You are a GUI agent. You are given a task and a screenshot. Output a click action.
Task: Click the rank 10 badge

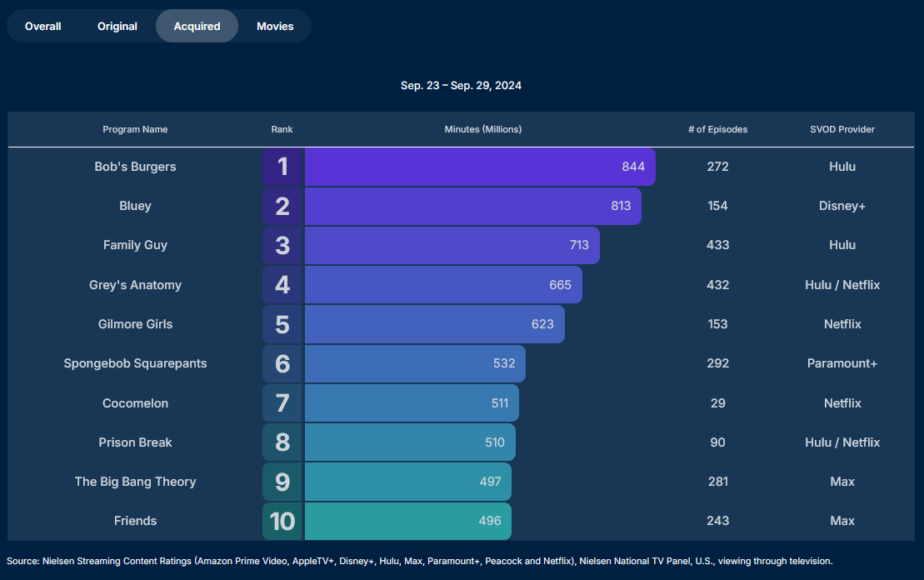[282, 521]
